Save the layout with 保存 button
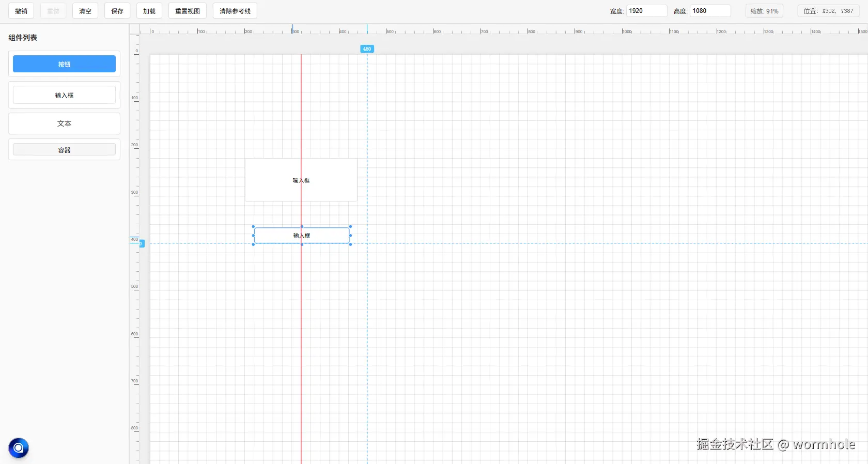Image resolution: width=868 pixels, height=464 pixels. pyautogui.click(x=117, y=11)
